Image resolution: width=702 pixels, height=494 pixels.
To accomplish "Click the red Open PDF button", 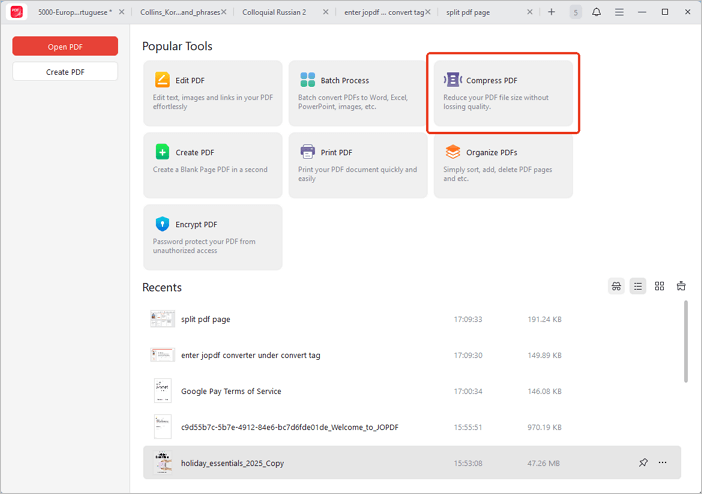I will (65, 47).
